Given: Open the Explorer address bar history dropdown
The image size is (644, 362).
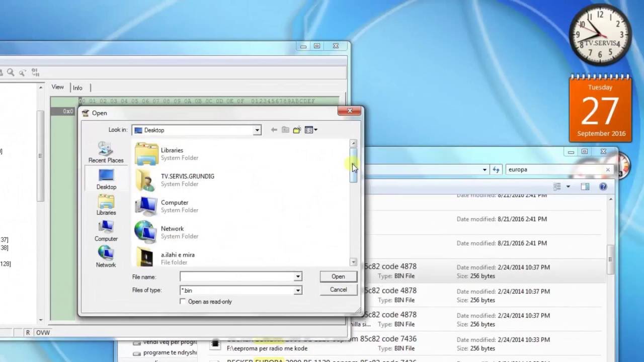Looking at the screenshot, I should tap(485, 170).
